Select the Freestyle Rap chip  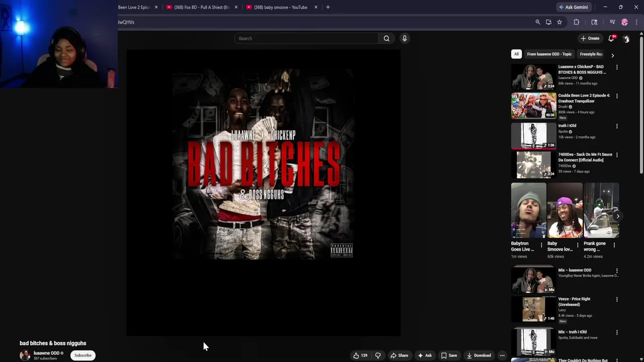click(x=591, y=54)
